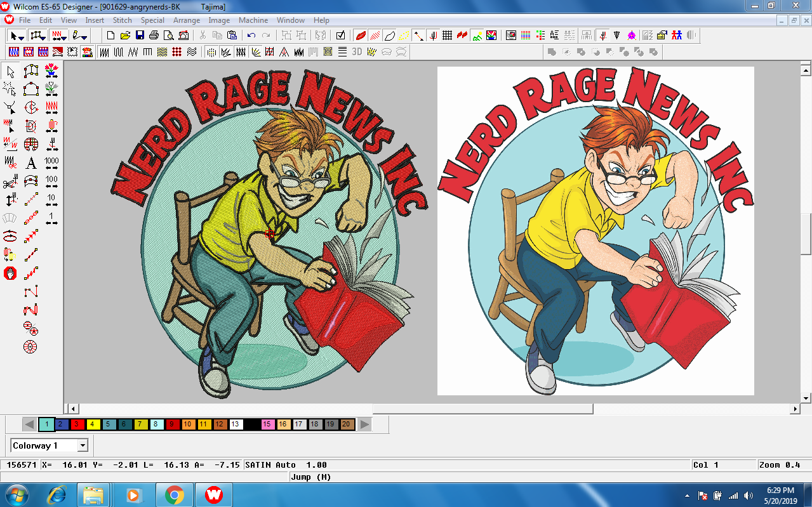Open a design with the yellow folder icon
Image resolution: width=812 pixels, height=507 pixels.
(x=126, y=36)
